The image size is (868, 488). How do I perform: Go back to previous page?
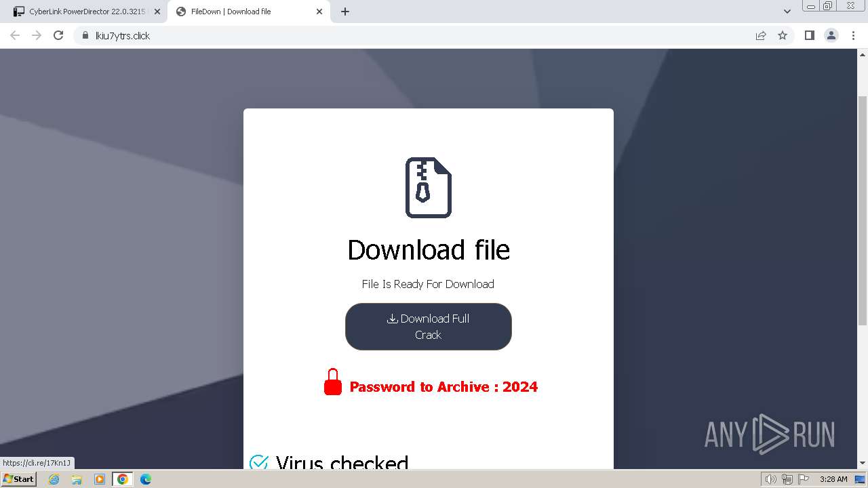[x=15, y=35]
